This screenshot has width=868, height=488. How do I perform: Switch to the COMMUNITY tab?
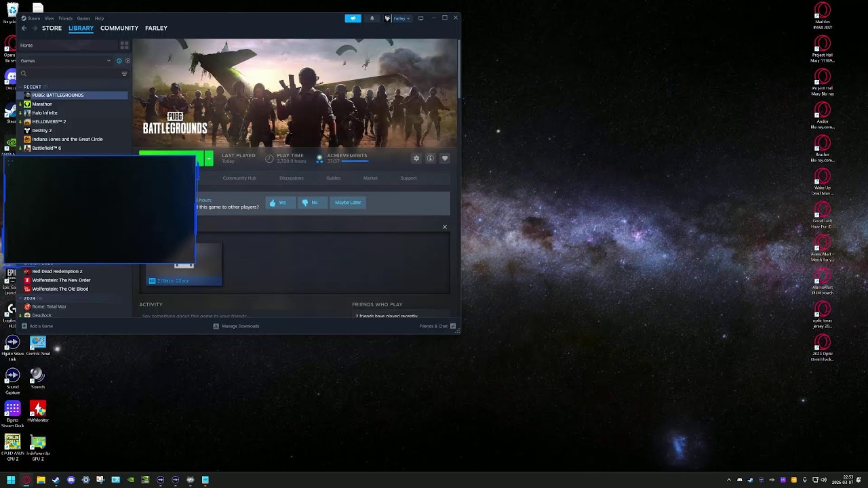[x=119, y=28]
